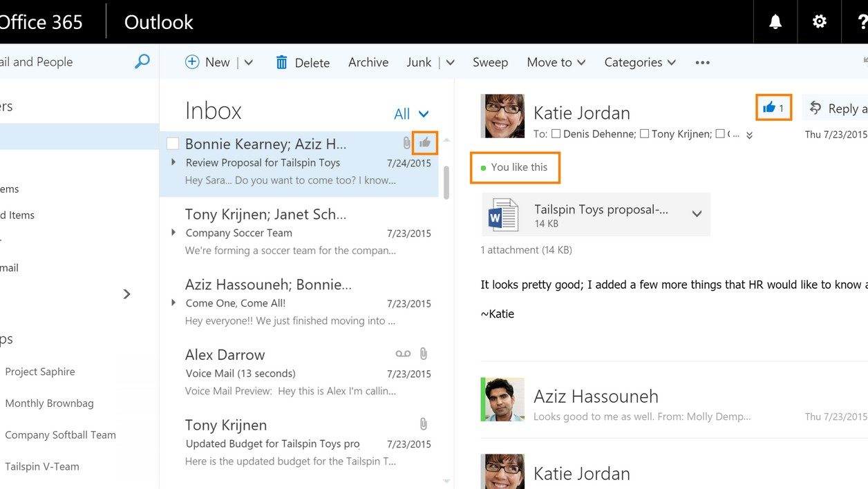
Task: Click the Outlook app title
Action: [159, 22]
